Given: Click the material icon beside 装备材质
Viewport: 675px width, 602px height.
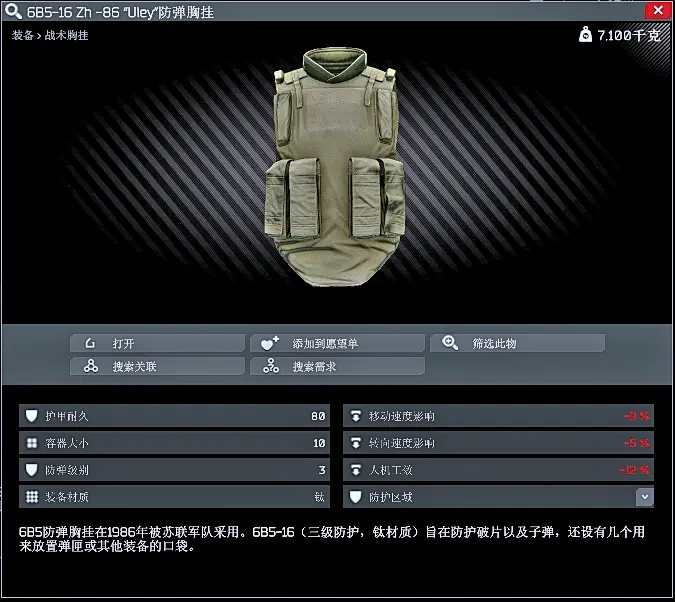Looking at the screenshot, I should tap(32, 497).
